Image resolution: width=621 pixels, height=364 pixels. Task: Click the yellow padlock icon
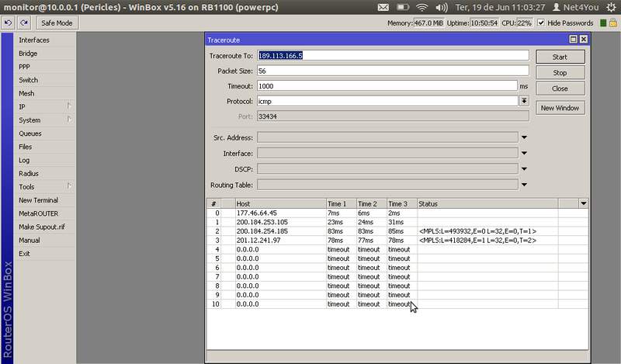tap(613, 23)
